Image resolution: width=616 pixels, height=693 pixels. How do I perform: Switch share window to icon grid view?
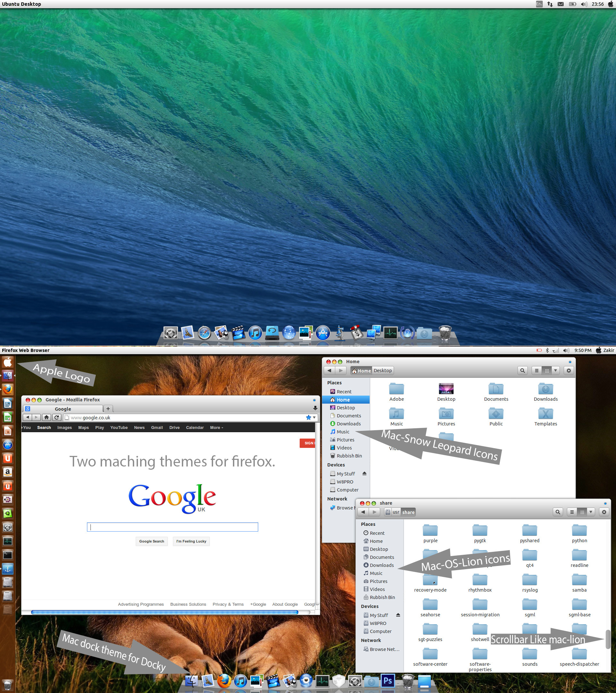tap(582, 512)
